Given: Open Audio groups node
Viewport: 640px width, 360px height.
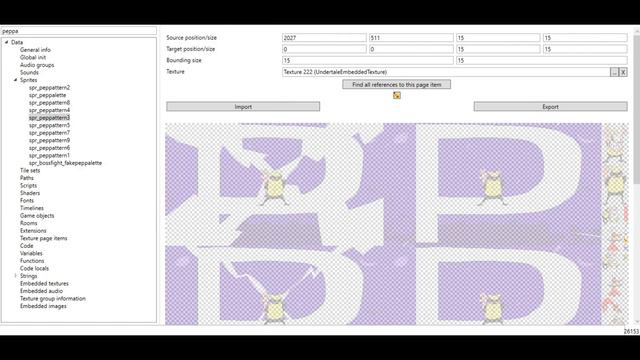Looking at the screenshot, I should (x=37, y=65).
